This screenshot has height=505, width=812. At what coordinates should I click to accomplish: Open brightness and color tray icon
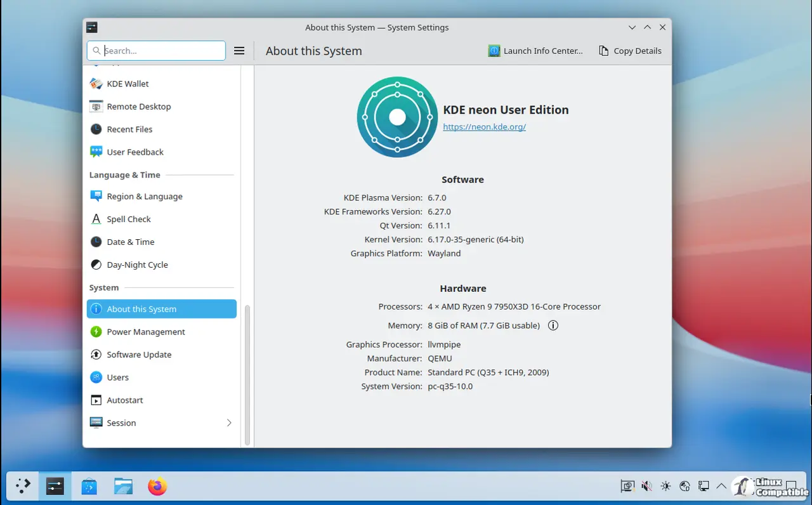[665, 487]
